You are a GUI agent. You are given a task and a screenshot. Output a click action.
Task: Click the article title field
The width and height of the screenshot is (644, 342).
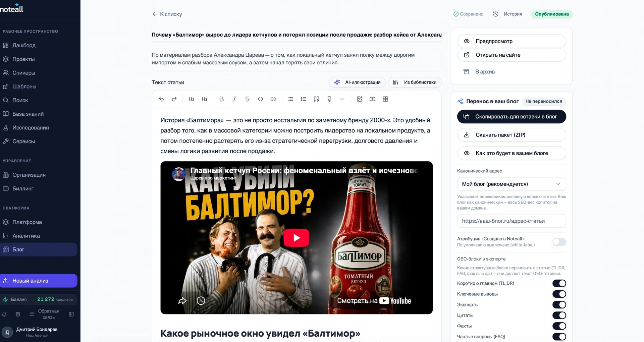[297, 35]
